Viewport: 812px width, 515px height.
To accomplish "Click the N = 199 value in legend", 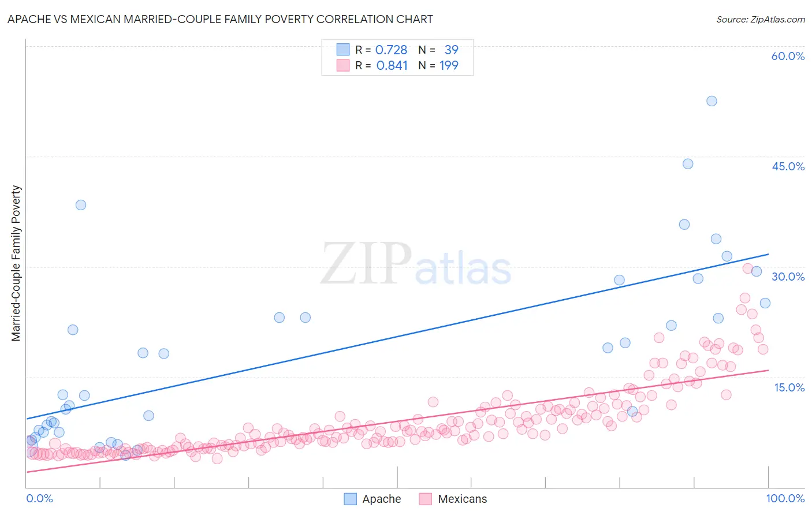I will 438,65.
